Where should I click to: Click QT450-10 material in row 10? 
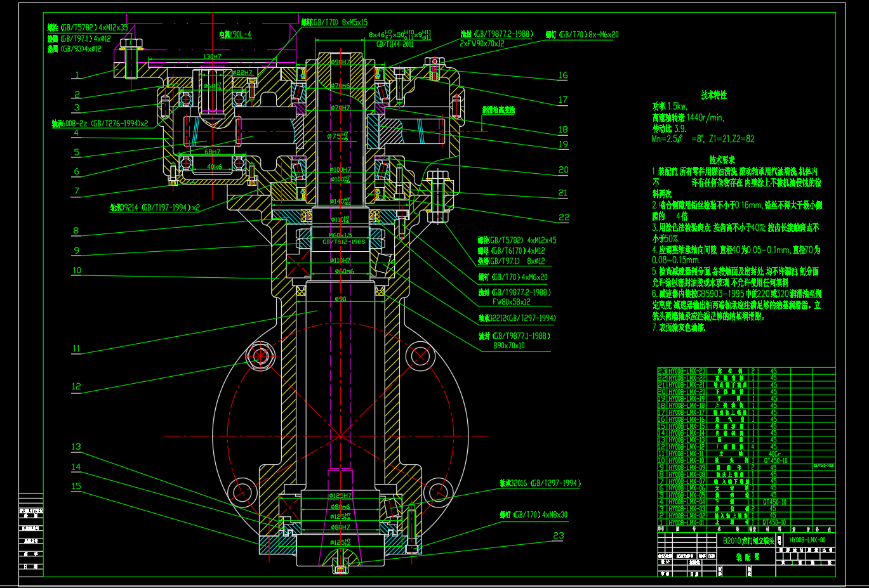tap(775, 461)
